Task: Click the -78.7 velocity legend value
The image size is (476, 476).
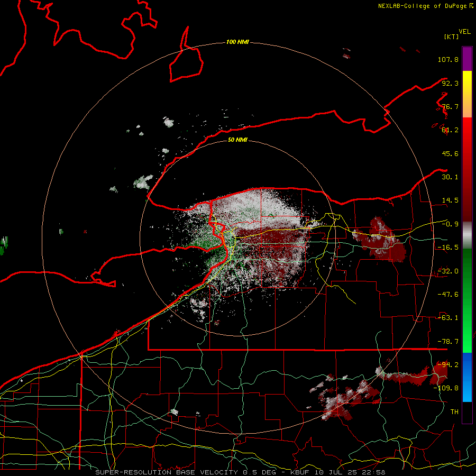Action: tap(448, 342)
